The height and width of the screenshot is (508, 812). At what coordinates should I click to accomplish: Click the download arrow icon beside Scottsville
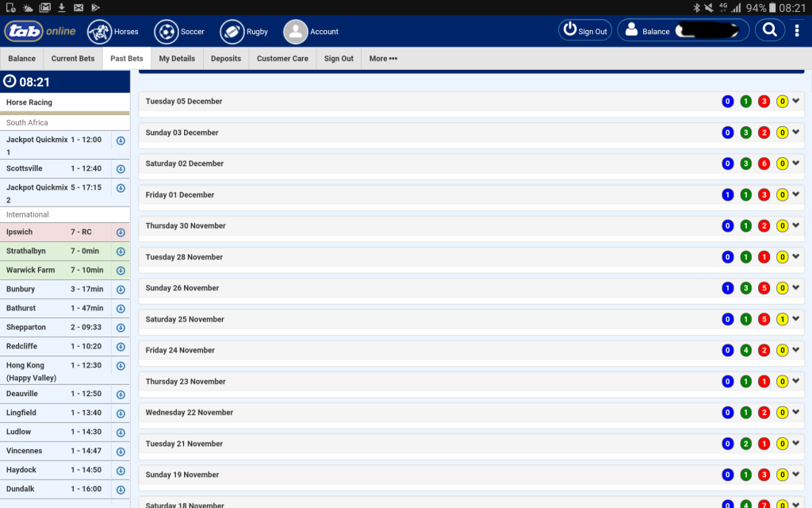tap(121, 169)
